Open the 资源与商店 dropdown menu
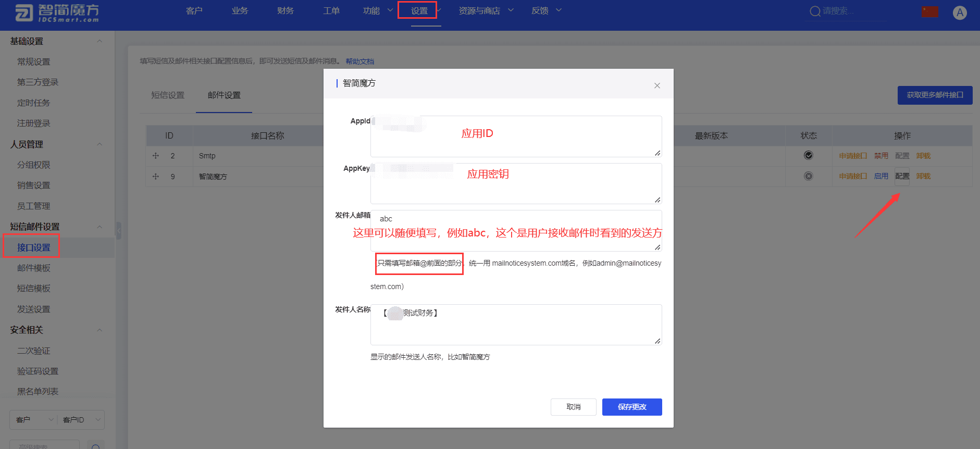The image size is (980, 449). pos(486,11)
